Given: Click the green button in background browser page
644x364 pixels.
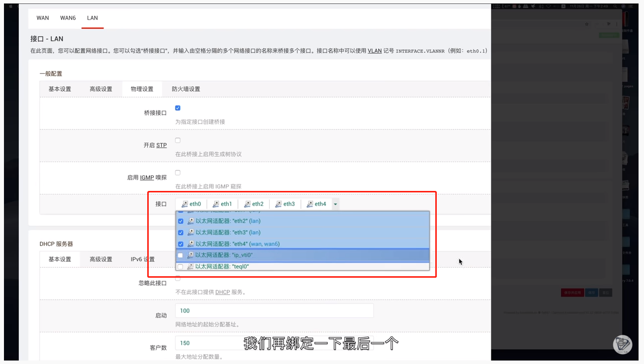Looking at the screenshot, I should click(x=609, y=35).
